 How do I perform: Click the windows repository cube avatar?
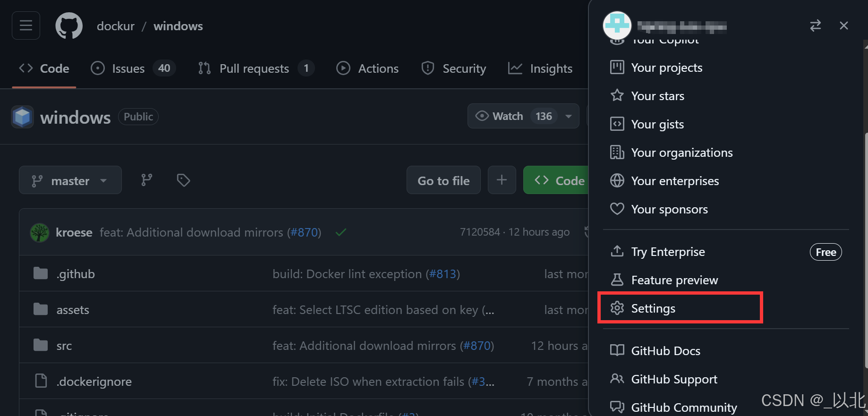(22, 117)
